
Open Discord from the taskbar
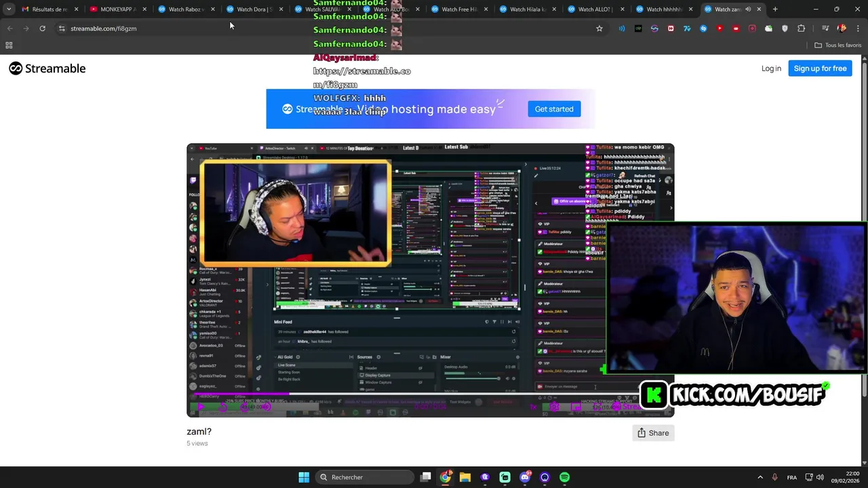coord(525,477)
